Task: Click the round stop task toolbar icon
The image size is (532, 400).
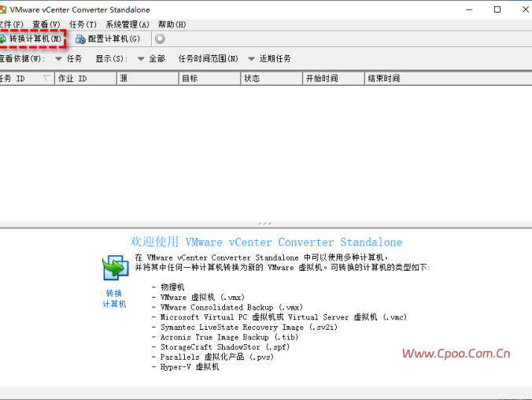Action: point(160,39)
